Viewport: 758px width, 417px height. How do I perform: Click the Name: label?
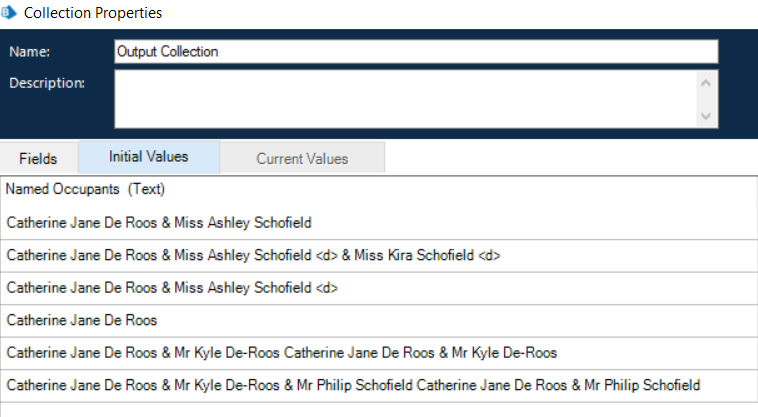click(29, 51)
